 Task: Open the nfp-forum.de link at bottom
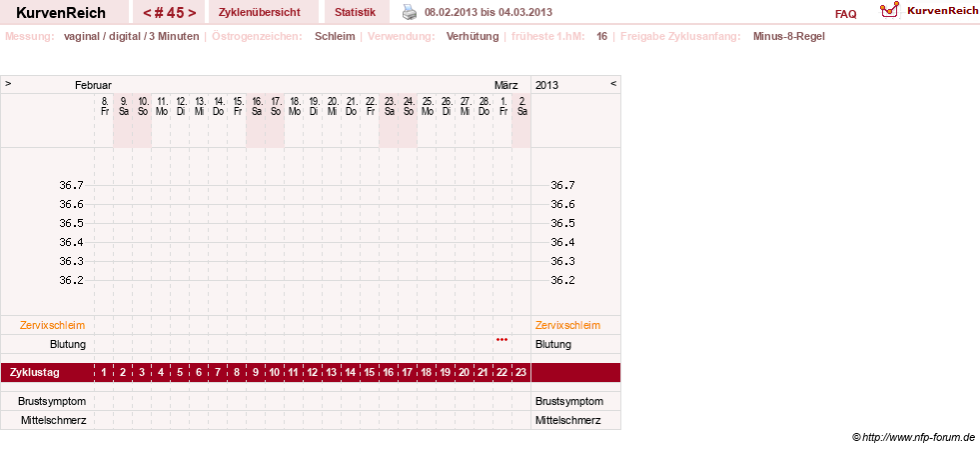[x=913, y=437]
